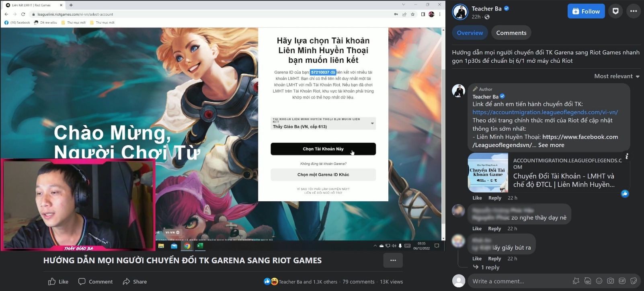
Task: Click the Comment button under the video
Action: pos(95,282)
